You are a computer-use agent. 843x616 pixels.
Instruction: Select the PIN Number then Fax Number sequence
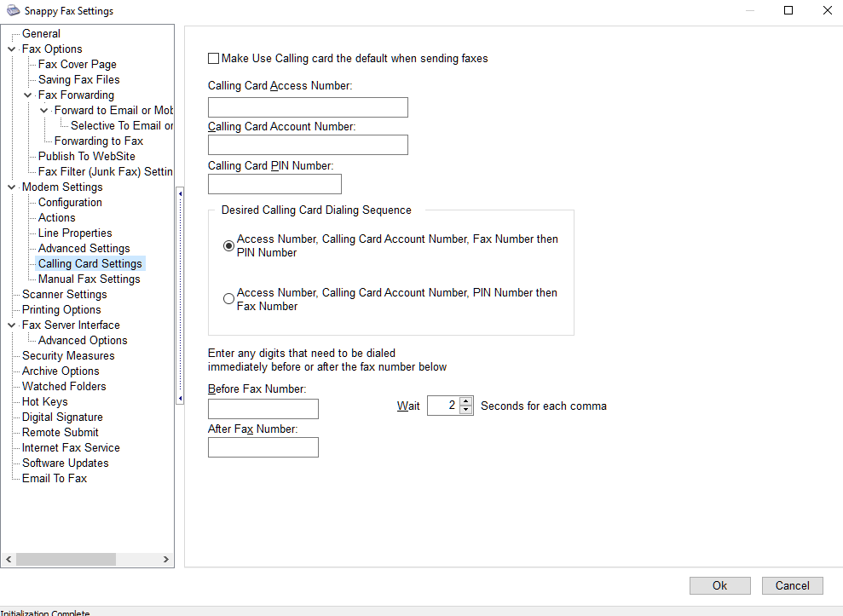pyautogui.click(x=228, y=299)
